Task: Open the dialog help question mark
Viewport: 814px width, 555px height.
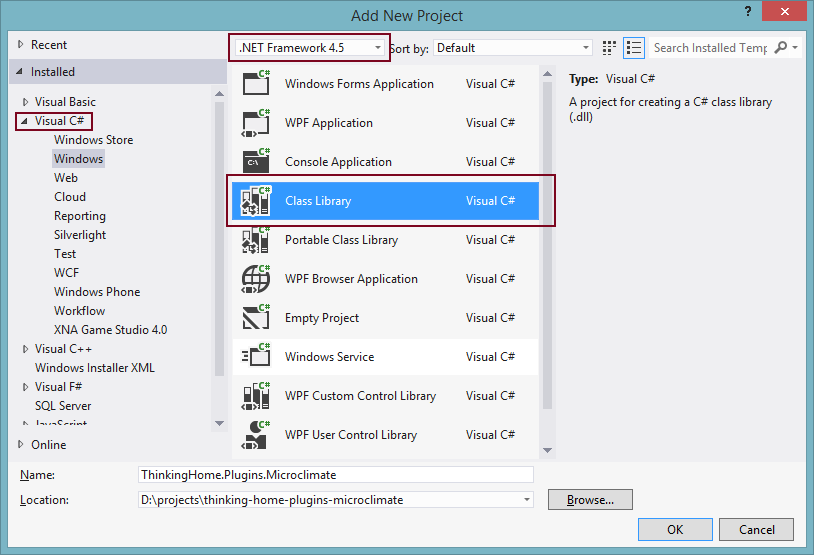Action: coord(748,11)
